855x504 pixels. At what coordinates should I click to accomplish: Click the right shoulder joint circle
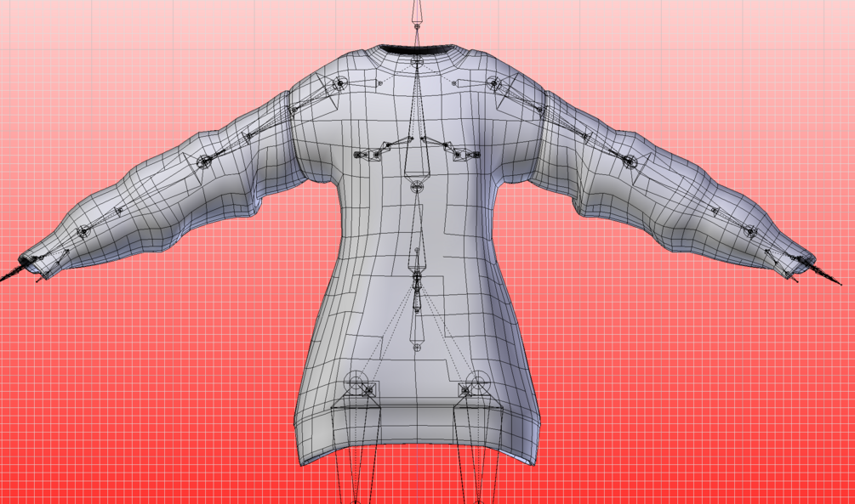pyautogui.click(x=493, y=83)
